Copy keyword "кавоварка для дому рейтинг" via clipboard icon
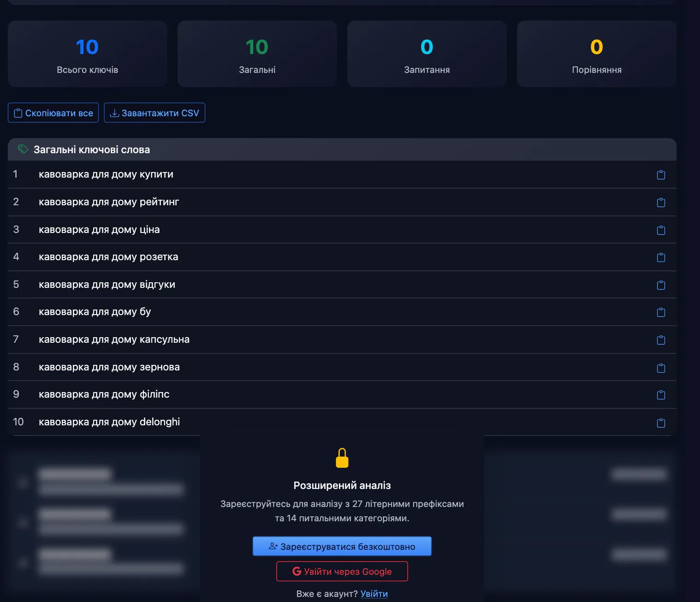Screen dimensions: 700x602 tap(661, 203)
